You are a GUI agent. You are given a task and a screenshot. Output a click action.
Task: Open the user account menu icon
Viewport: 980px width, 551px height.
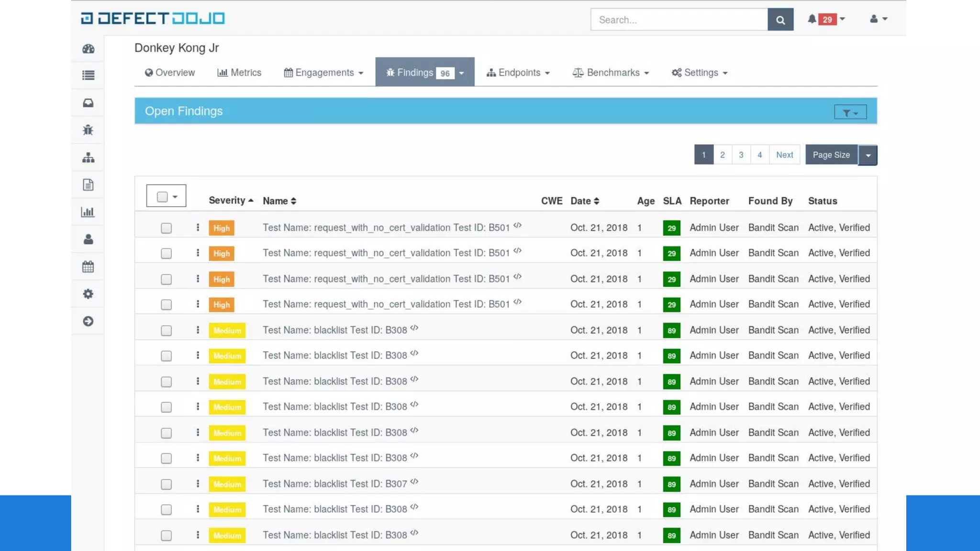(x=879, y=19)
